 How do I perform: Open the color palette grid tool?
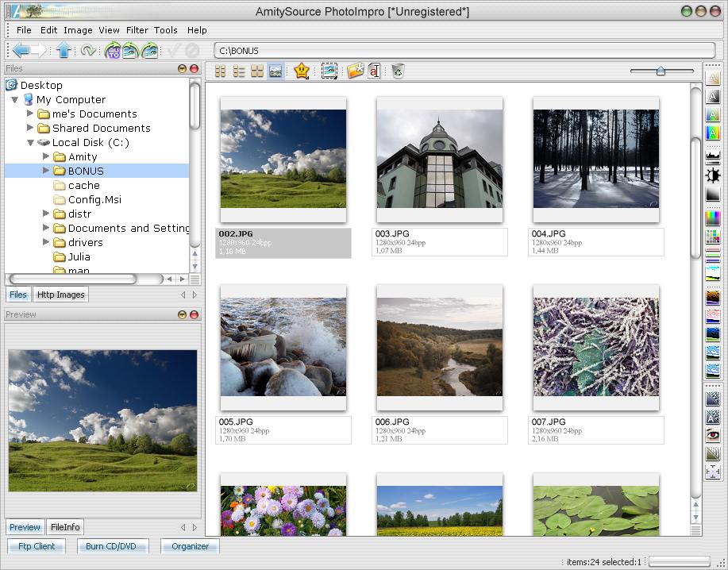(713, 236)
